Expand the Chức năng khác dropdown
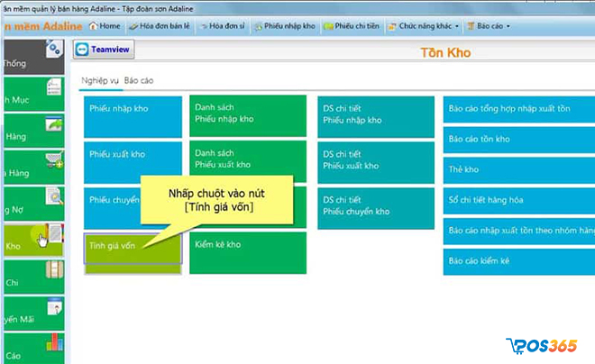The image size is (595, 364). (416, 26)
